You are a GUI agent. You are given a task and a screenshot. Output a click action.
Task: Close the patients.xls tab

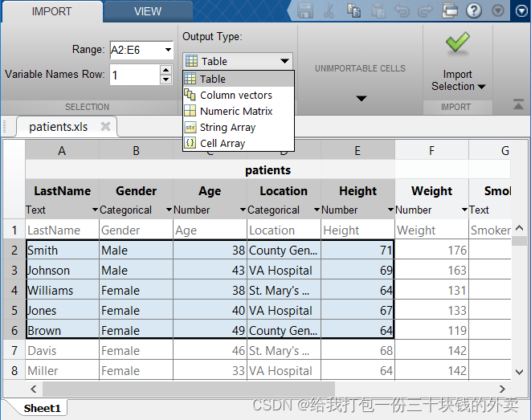tap(106, 127)
